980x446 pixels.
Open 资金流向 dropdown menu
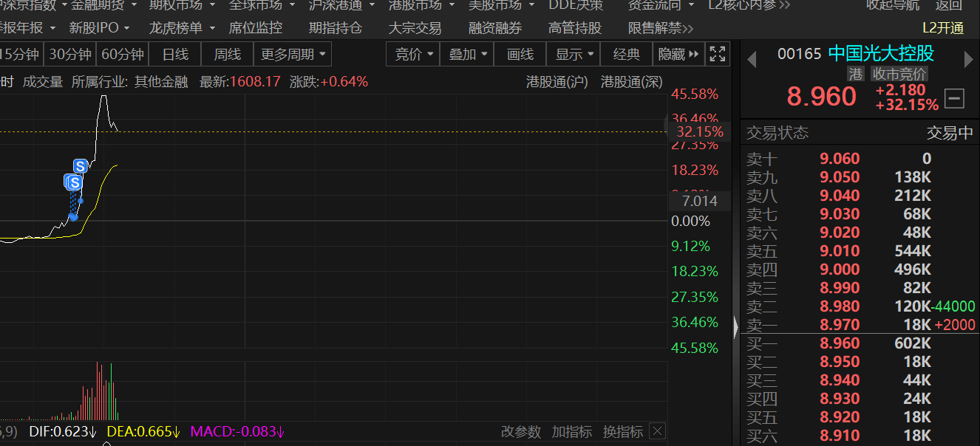(661, 5)
